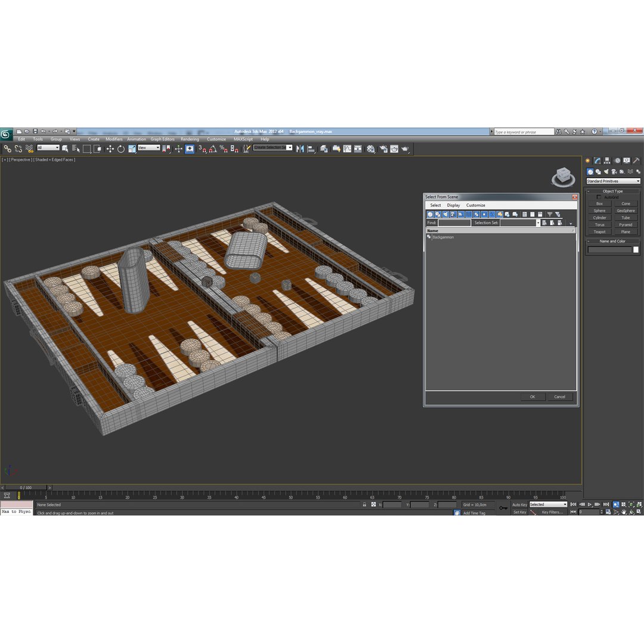644x644 pixels.
Task: Toggle Display Cameras filter in Select From Scene
Action: (453, 215)
